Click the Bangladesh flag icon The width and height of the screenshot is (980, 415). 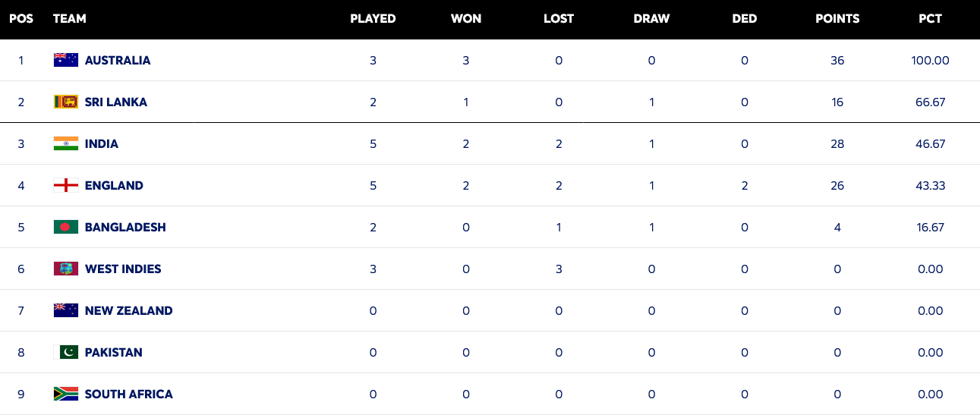coord(66,227)
